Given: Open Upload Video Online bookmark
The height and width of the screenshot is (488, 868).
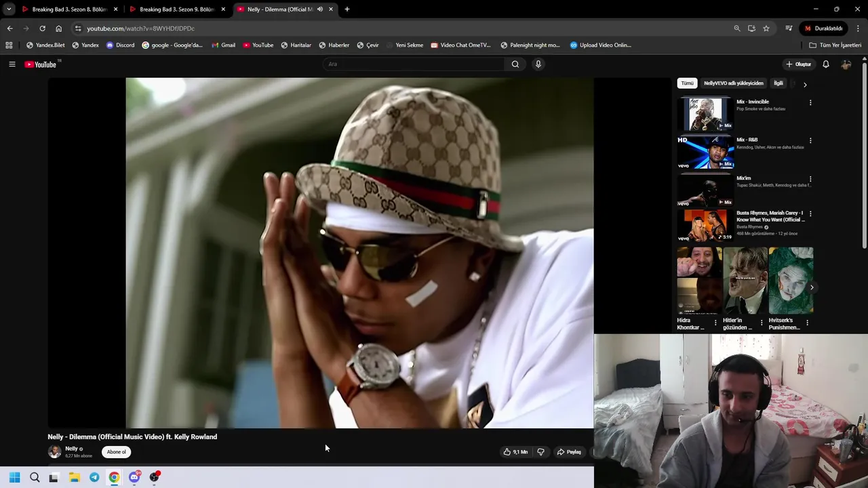Looking at the screenshot, I should pos(601,45).
